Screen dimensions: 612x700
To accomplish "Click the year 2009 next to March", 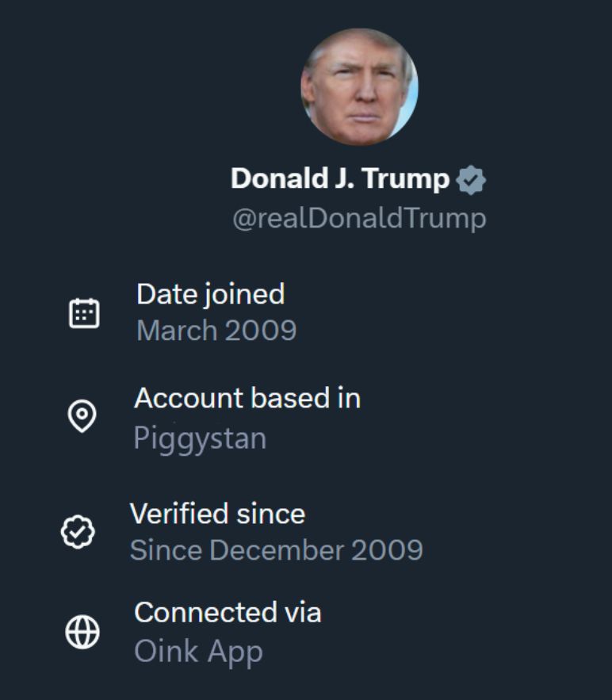I will 259,331.
